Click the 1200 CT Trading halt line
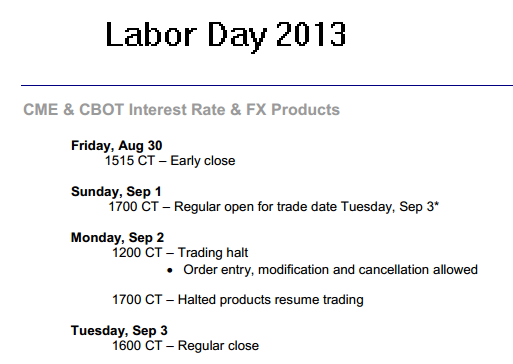513x364 pixels. 180,253
